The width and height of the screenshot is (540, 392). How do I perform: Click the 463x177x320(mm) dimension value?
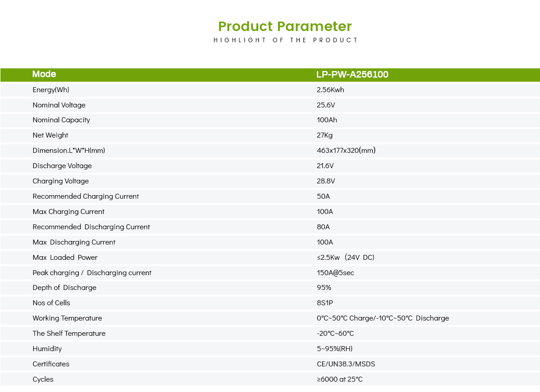[346, 150]
